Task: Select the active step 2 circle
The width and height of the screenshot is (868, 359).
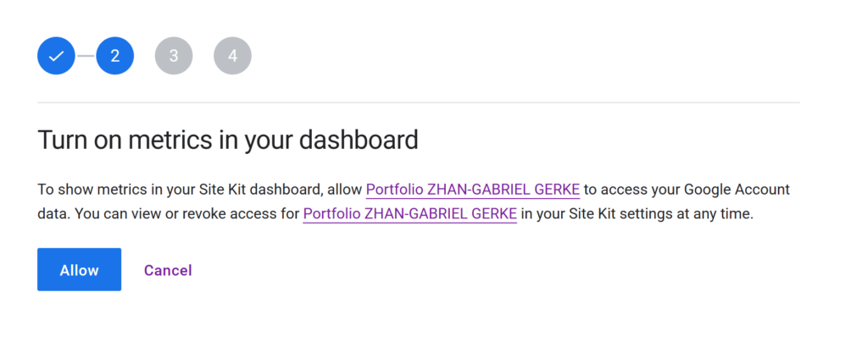Action: (x=114, y=56)
